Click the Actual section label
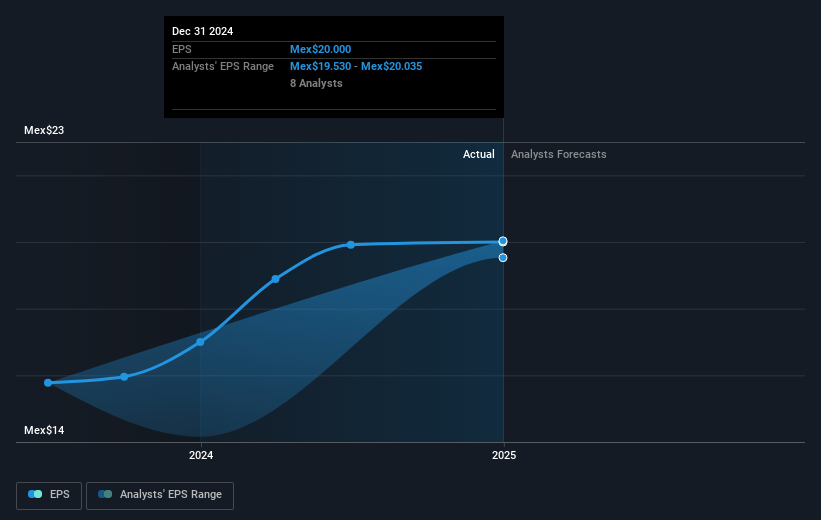Viewport: 821px width, 520px height. (x=479, y=154)
